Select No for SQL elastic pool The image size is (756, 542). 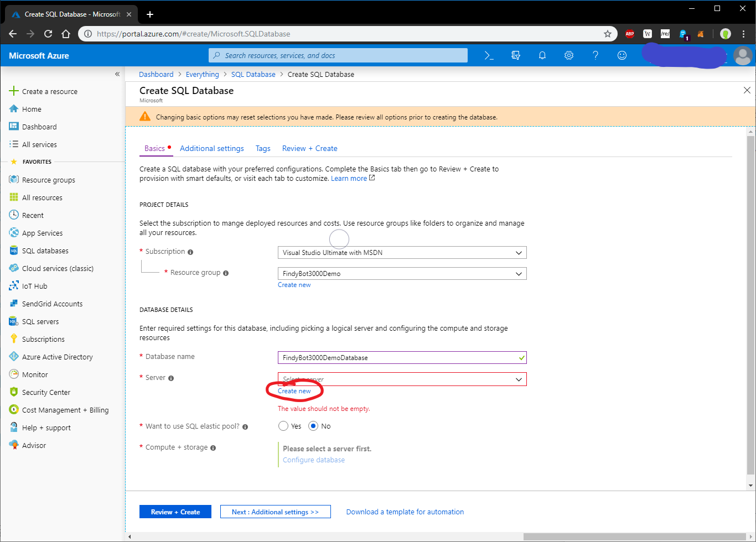pyautogui.click(x=313, y=426)
